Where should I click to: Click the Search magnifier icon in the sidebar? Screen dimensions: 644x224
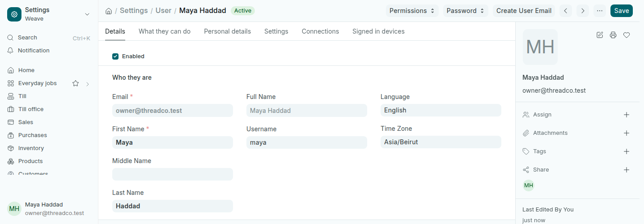pyautogui.click(x=10, y=38)
